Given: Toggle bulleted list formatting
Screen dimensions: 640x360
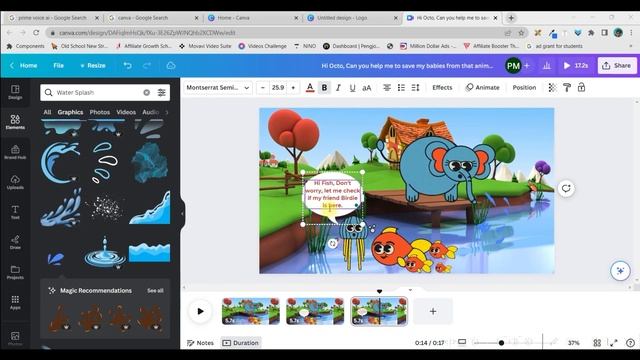Looking at the screenshot, I should (401, 87).
